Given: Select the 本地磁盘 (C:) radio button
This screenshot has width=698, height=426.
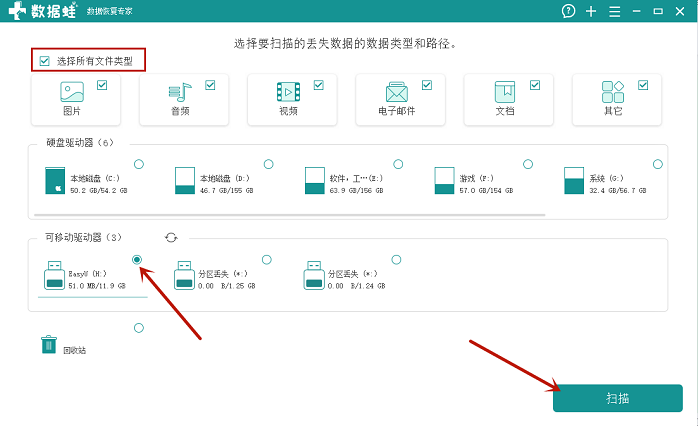Looking at the screenshot, I should point(139,164).
